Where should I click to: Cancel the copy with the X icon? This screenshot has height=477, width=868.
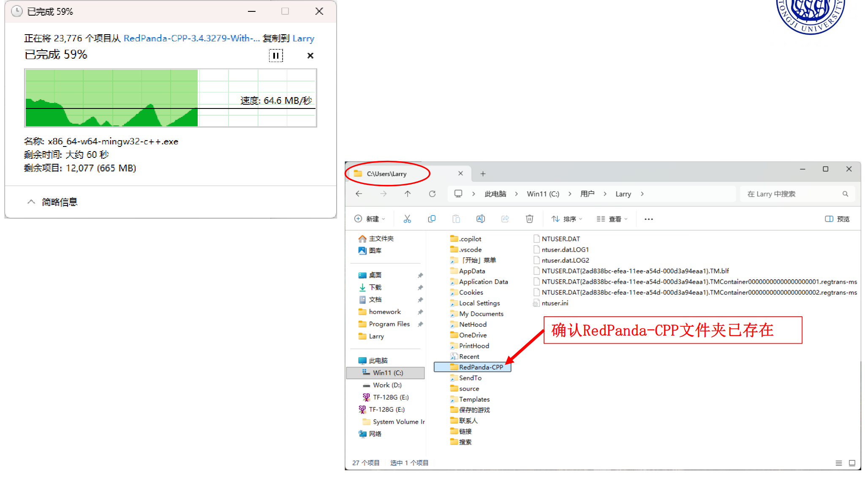pyautogui.click(x=310, y=56)
